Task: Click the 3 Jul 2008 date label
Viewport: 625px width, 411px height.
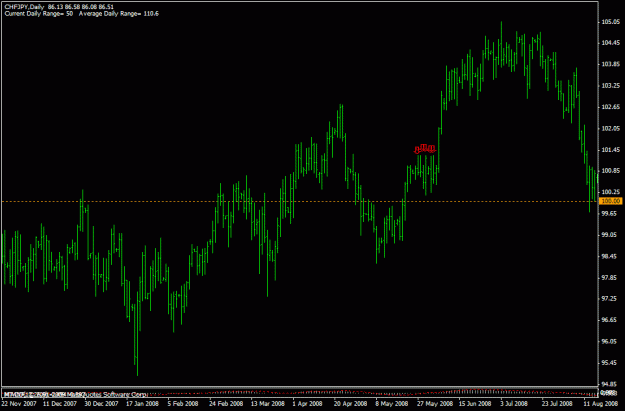Action: [514, 403]
